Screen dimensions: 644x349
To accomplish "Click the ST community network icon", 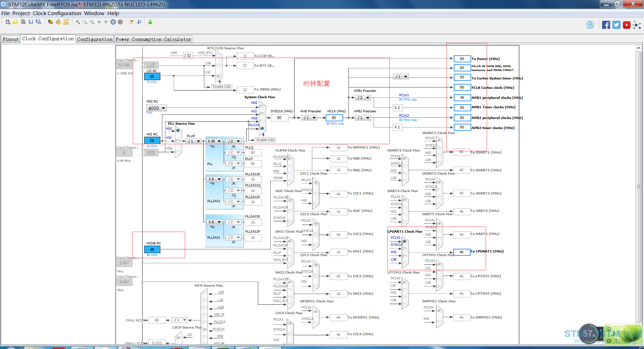I will (x=637, y=25).
